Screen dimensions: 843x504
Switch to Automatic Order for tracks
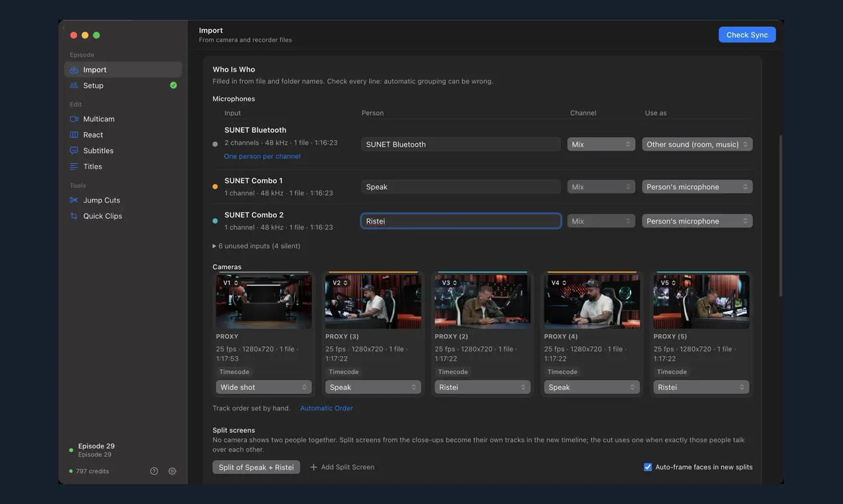(x=327, y=409)
